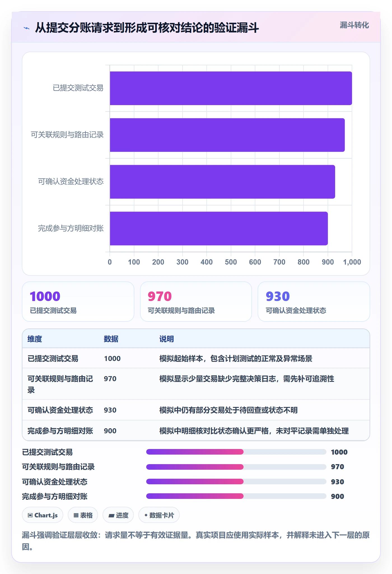Select the 970 可关联规则与路由记录 data card

(196, 302)
